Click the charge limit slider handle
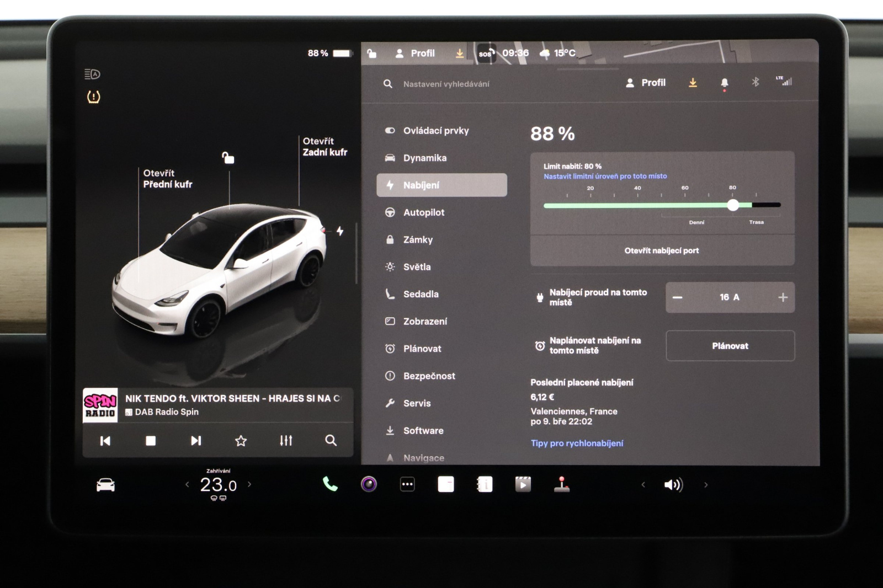Viewport: 883px width, 588px height. 733,205
